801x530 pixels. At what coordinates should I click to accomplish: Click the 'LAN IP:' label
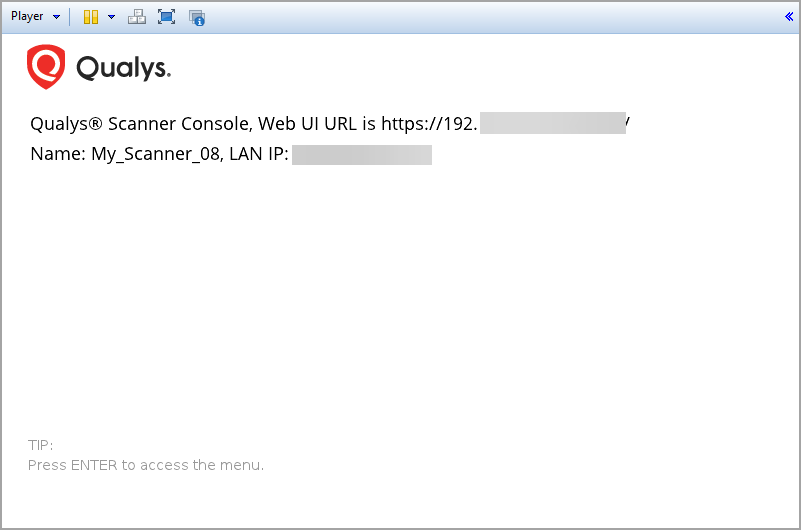259,154
